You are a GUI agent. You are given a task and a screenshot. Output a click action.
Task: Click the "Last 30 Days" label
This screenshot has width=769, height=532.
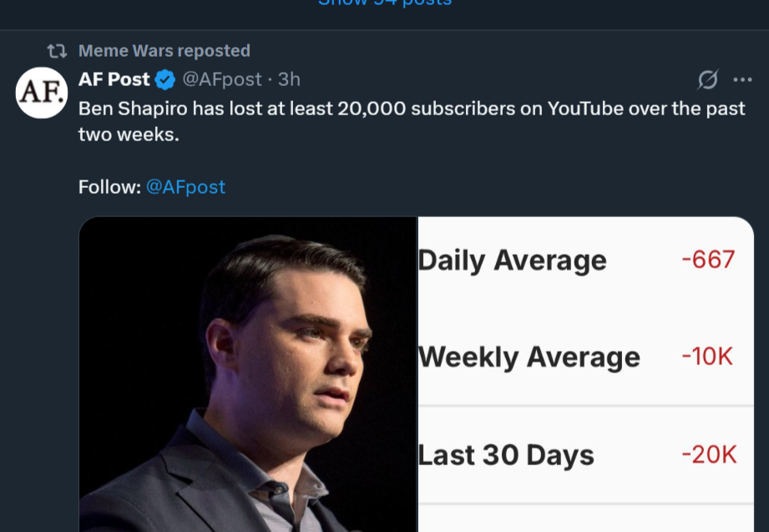click(506, 455)
